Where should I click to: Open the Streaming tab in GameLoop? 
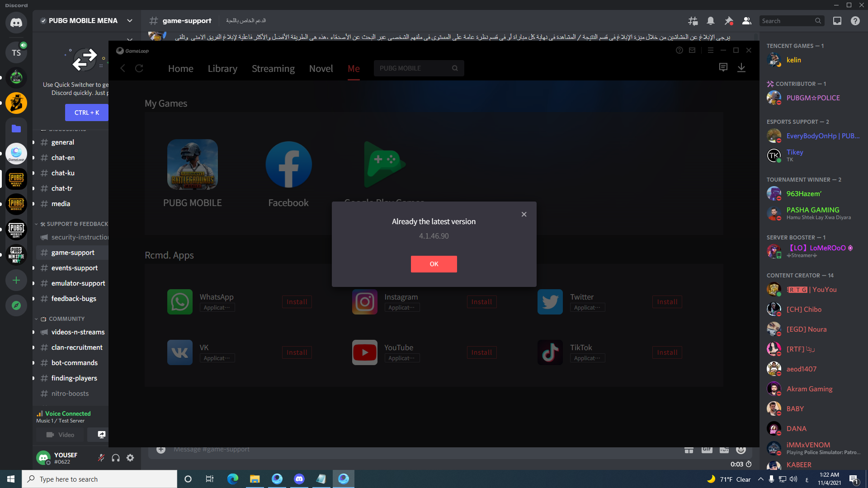pos(273,69)
